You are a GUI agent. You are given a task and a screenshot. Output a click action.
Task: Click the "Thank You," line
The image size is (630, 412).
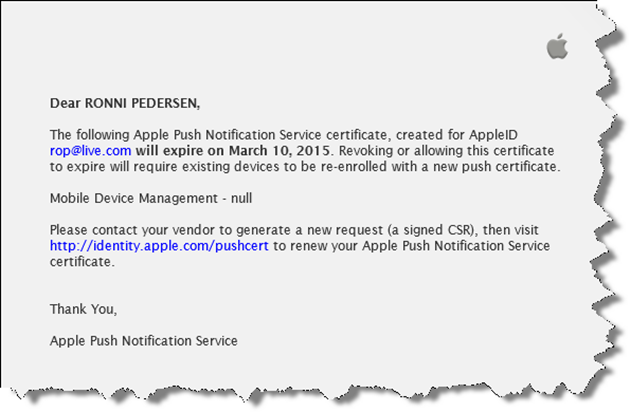84,309
